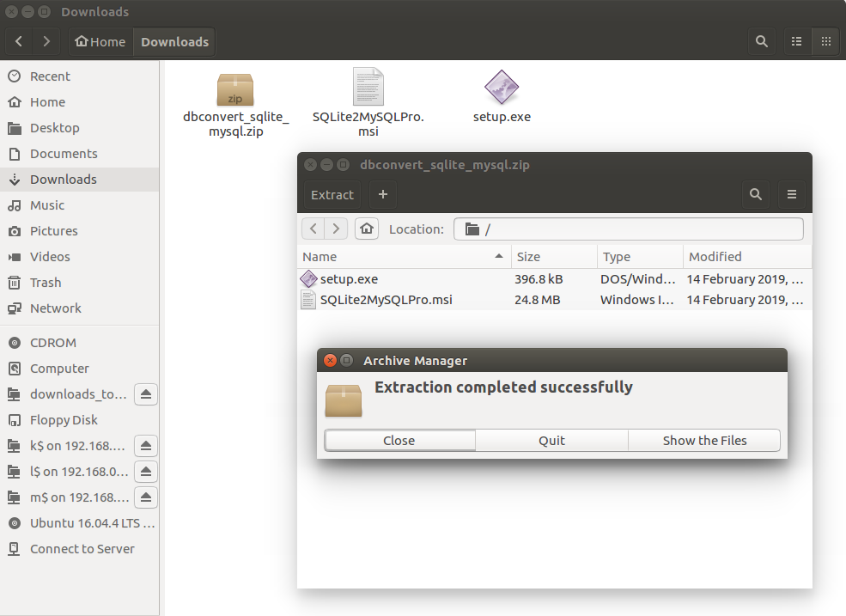This screenshot has height=616, width=846.
Task: Sort archive list by Modified column
Action: (x=747, y=257)
